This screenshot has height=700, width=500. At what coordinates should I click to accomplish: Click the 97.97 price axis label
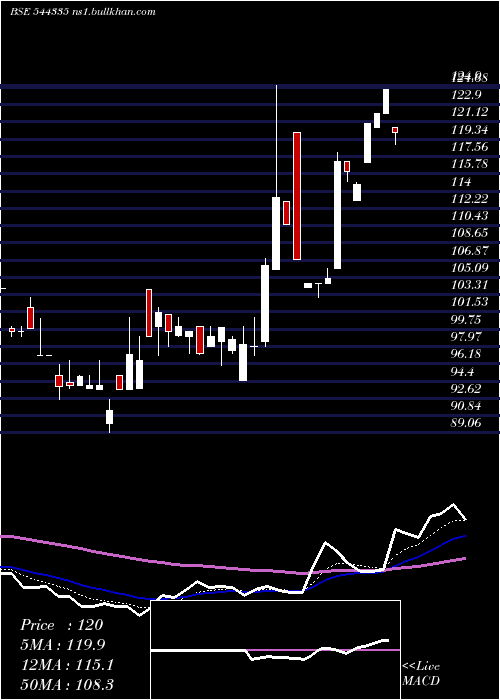tap(466, 337)
